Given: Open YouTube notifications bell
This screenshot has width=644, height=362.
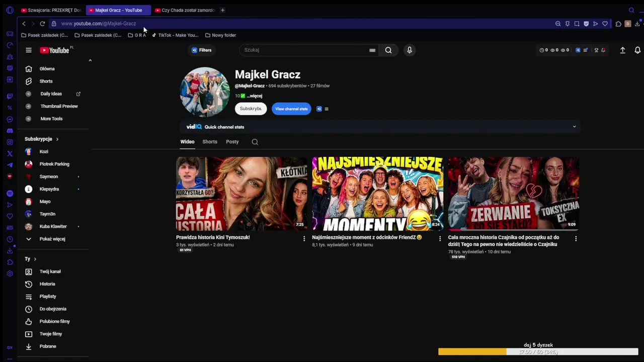Looking at the screenshot, I should point(637,50).
